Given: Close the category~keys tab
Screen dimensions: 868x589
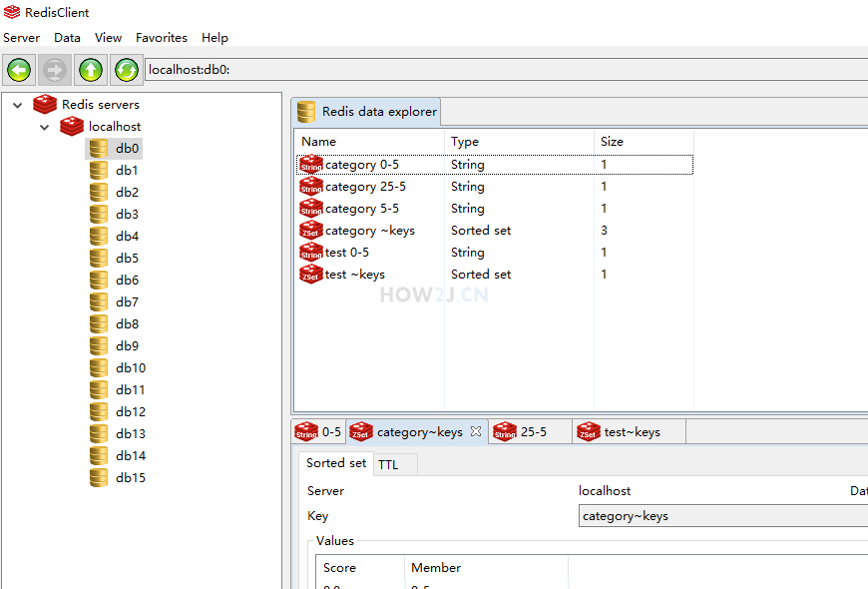Looking at the screenshot, I should (x=476, y=431).
